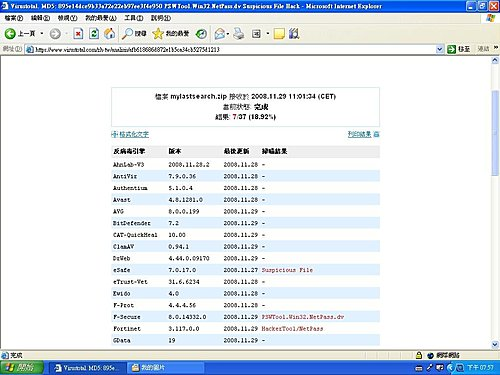
Task: Click the 7/37 (18.92%) result text
Action: coord(254,117)
